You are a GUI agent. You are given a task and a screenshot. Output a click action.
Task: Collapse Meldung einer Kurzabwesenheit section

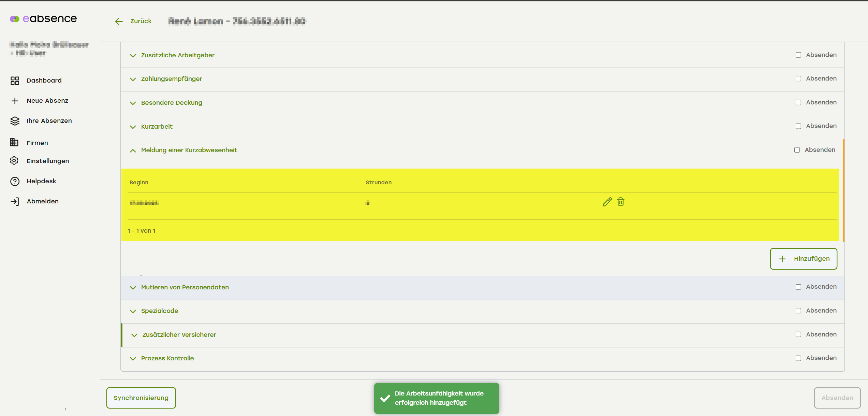(189, 150)
